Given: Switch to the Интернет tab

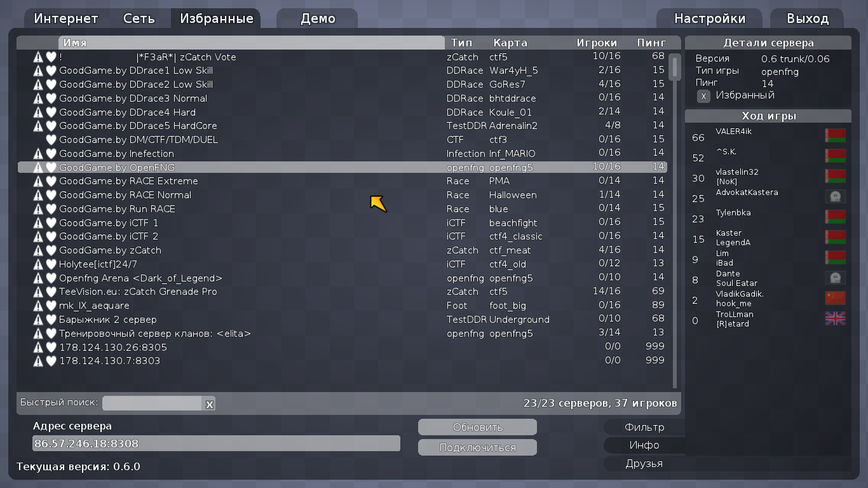Looking at the screenshot, I should tap(66, 18).
